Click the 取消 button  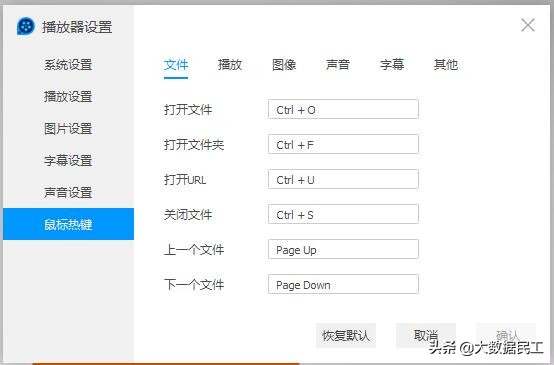[x=426, y=335]
